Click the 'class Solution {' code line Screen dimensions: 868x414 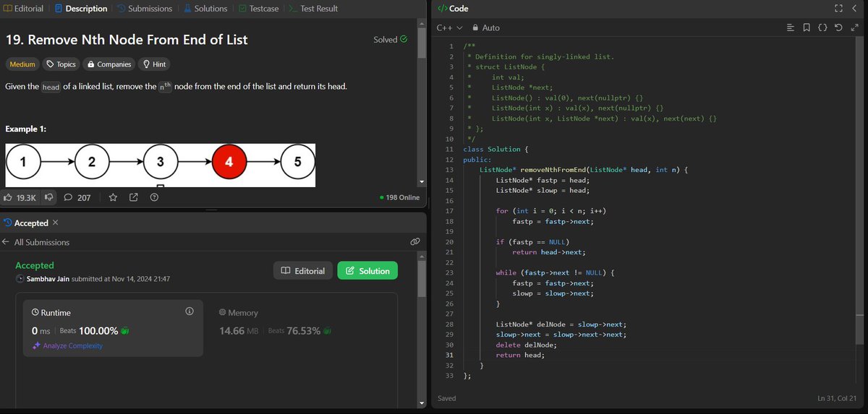click(x=496, y=149)
